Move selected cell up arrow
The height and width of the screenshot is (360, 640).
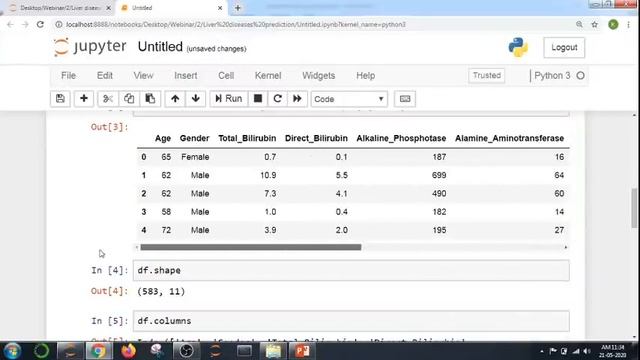175,99
